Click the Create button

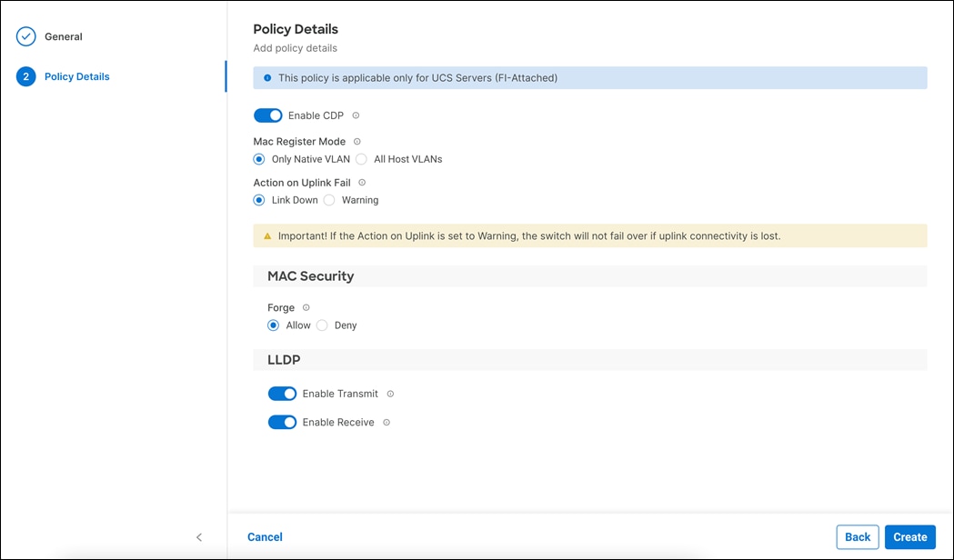click(x=909, y=536)
